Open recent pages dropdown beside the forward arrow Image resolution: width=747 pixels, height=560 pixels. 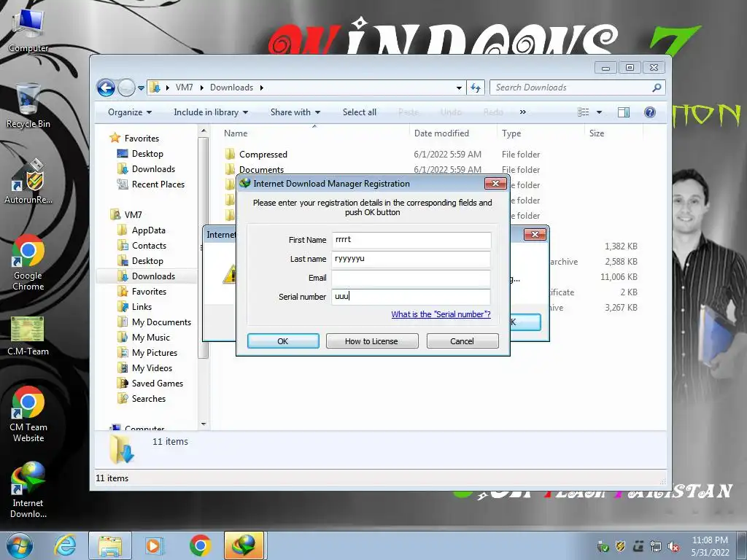point(141,88)
